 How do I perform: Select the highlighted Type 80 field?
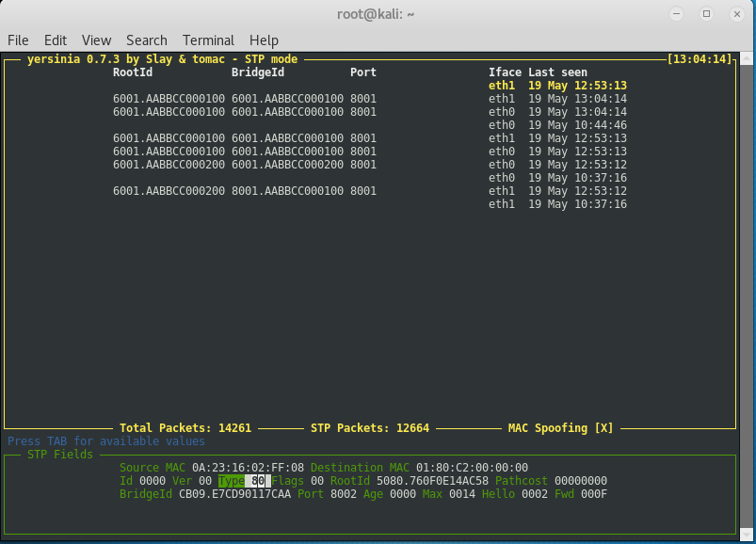(242, 481)
